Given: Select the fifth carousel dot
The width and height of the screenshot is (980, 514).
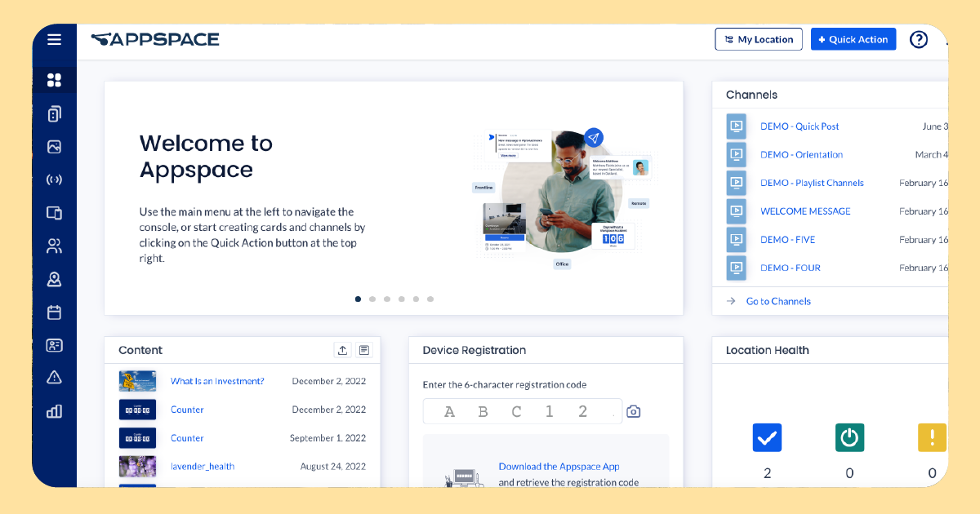Looking at the screenshot, I should tap(416, 299).
